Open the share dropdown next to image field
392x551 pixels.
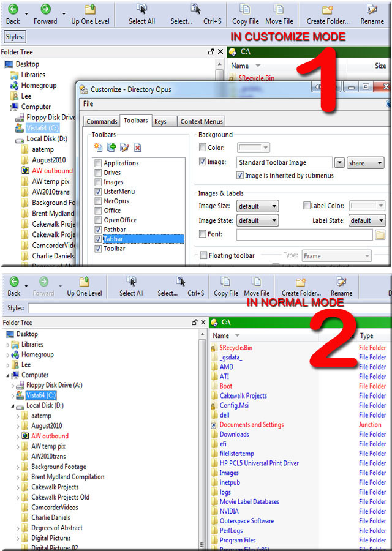click(365, 163)
